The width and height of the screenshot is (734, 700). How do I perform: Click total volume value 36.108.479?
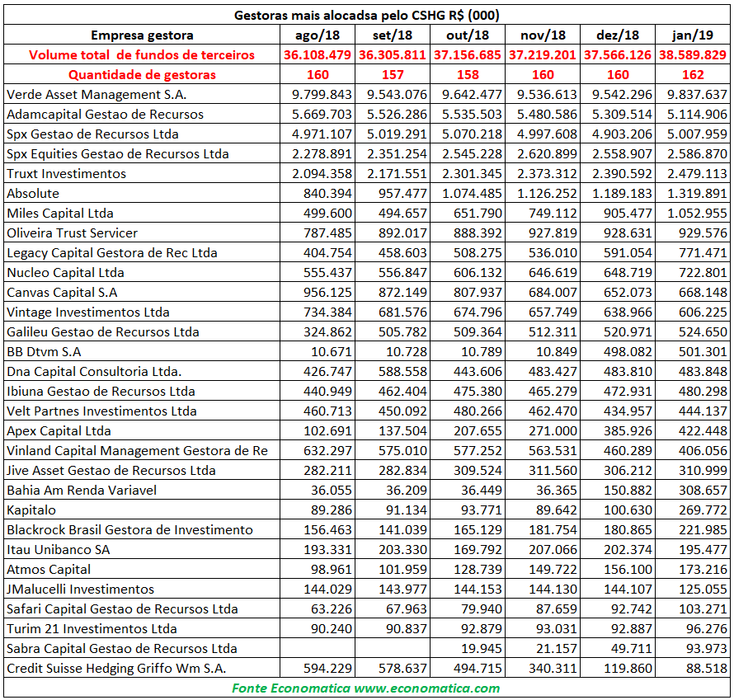pos(318,54)
